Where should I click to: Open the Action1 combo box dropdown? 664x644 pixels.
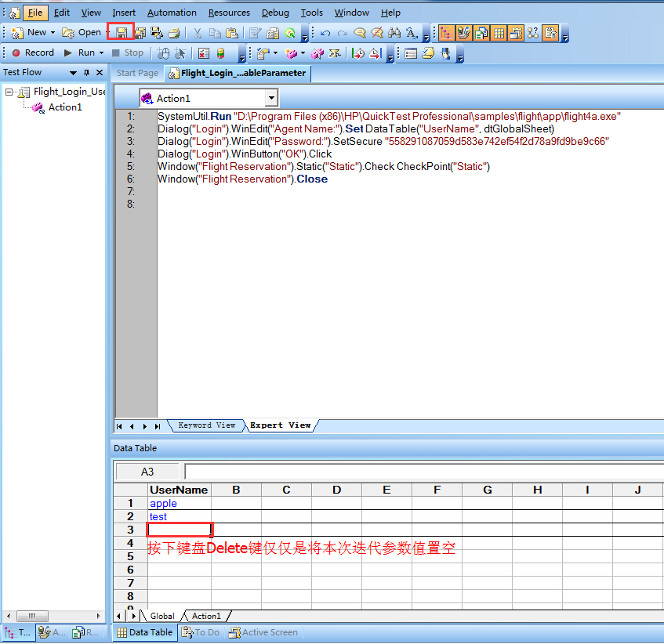[x=271, y=98]
